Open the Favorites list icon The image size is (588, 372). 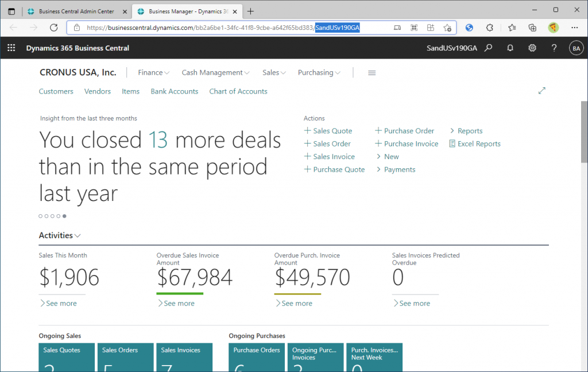click(512, 28)
